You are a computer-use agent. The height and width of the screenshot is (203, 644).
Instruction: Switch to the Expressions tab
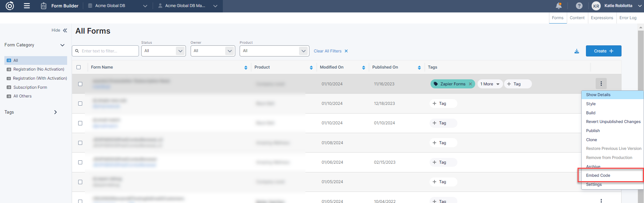602,18
